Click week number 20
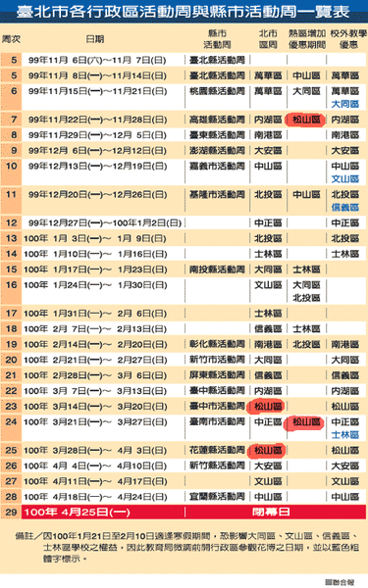368x588 pixels. click(x=11, y=360)
